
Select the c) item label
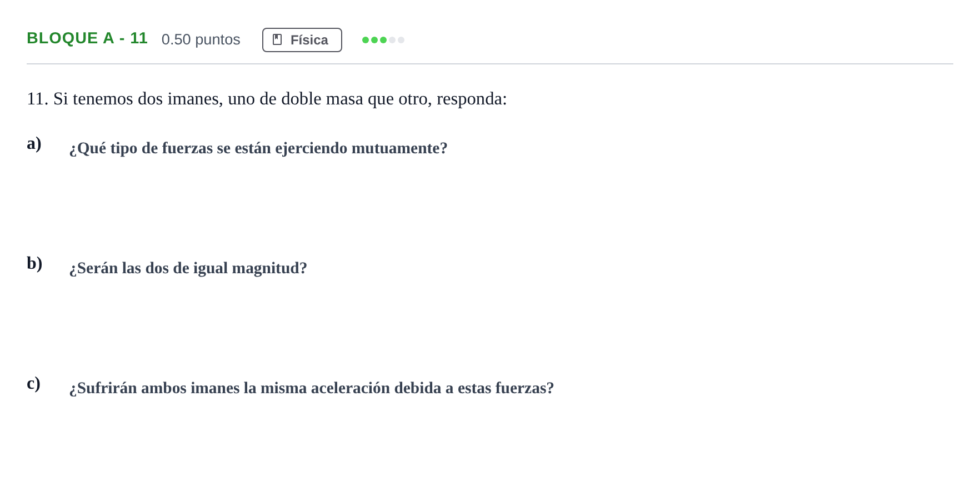click(x=33, y=383)
